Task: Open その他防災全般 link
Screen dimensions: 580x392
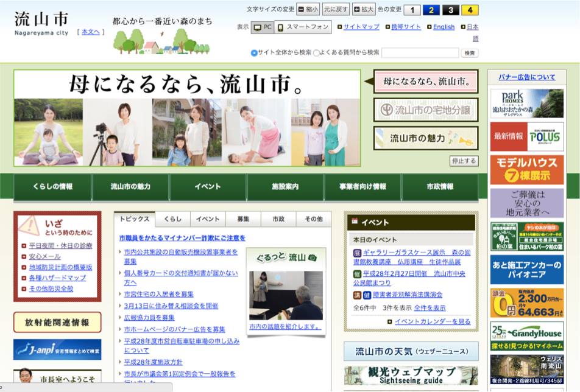Action: coord(51,289)
